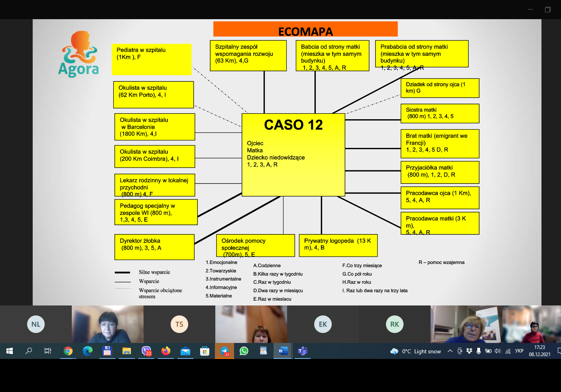Click the clock showing 17:23
Viewport: 561px width, 392px height.
tap(539, 351)
